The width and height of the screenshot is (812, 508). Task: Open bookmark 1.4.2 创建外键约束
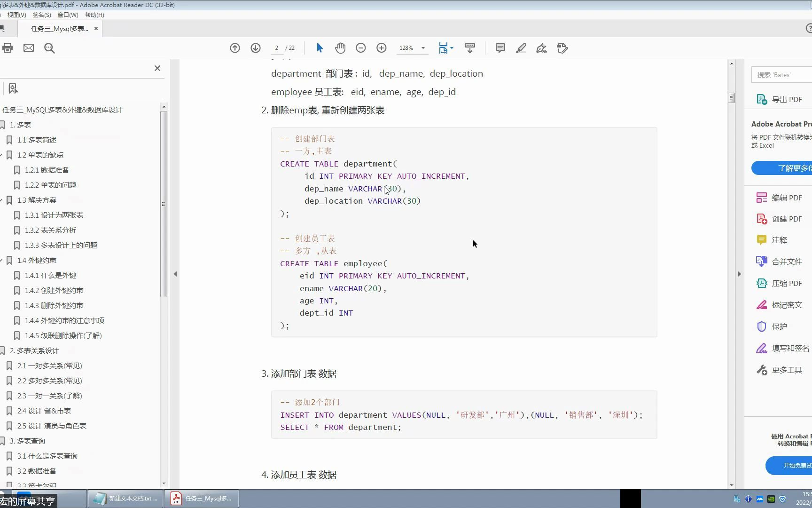(54, 290)
